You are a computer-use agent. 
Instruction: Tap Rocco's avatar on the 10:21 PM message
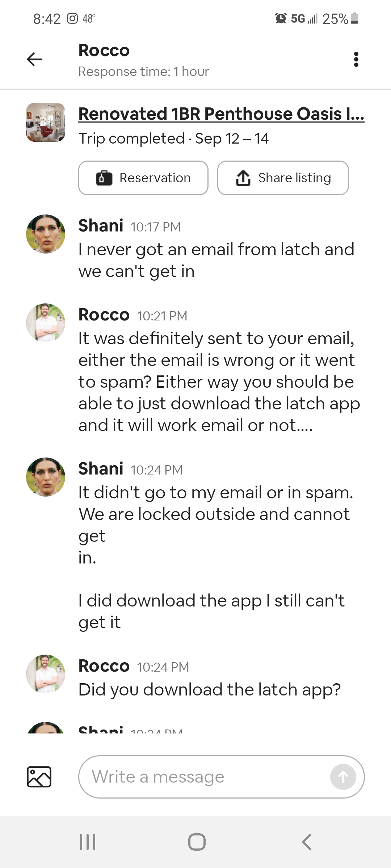(x=46, y=323)
